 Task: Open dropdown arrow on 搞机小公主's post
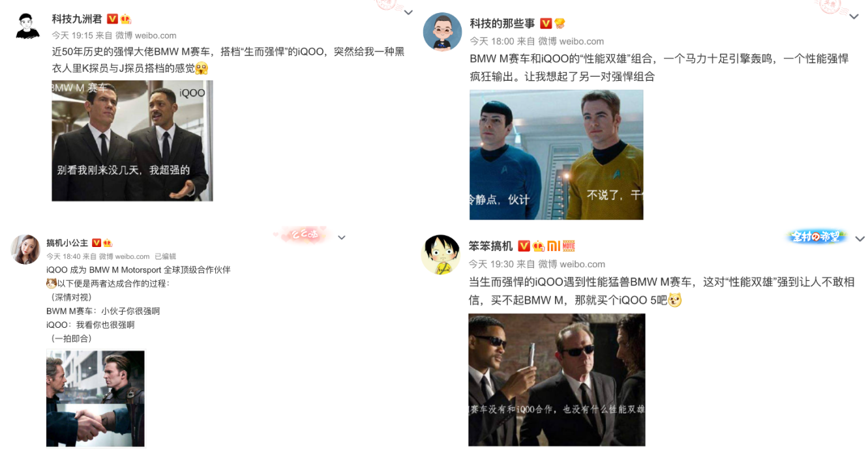pos(341,237)
